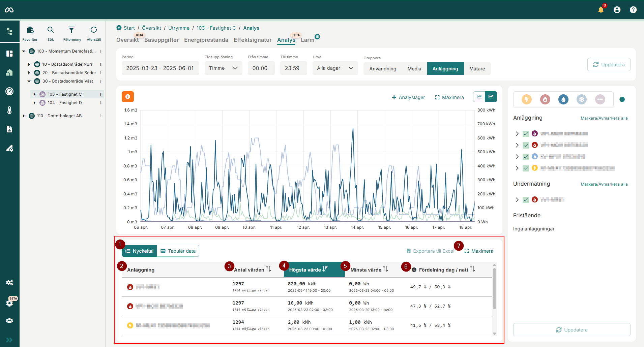Viewport: 644px width, 347px height.
Task: Show the Tabulär data view
Action: (x=178, y=251)
